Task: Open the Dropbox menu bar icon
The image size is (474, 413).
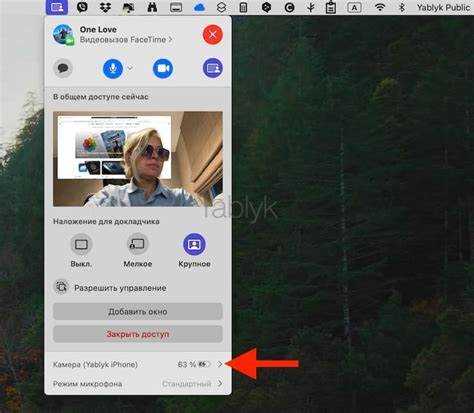Action: pos(105,7)
